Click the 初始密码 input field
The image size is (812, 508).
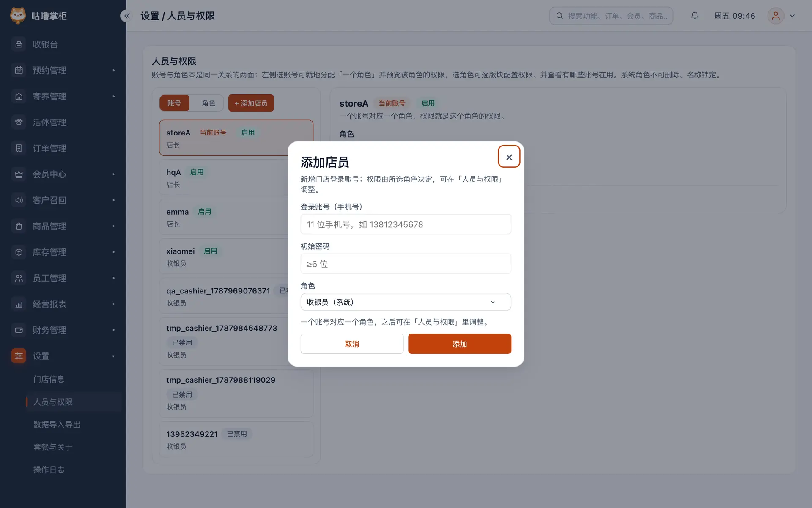pos(406,264)
